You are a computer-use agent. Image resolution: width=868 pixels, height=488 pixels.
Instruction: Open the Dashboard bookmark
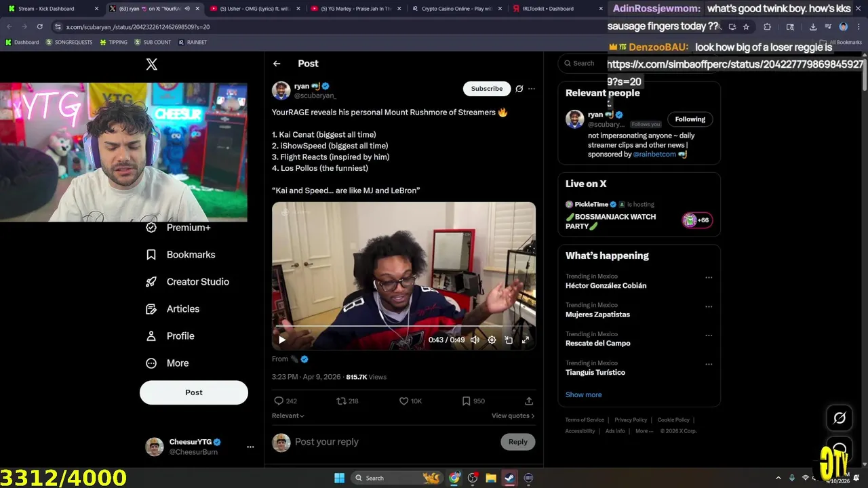coord(22,42)
